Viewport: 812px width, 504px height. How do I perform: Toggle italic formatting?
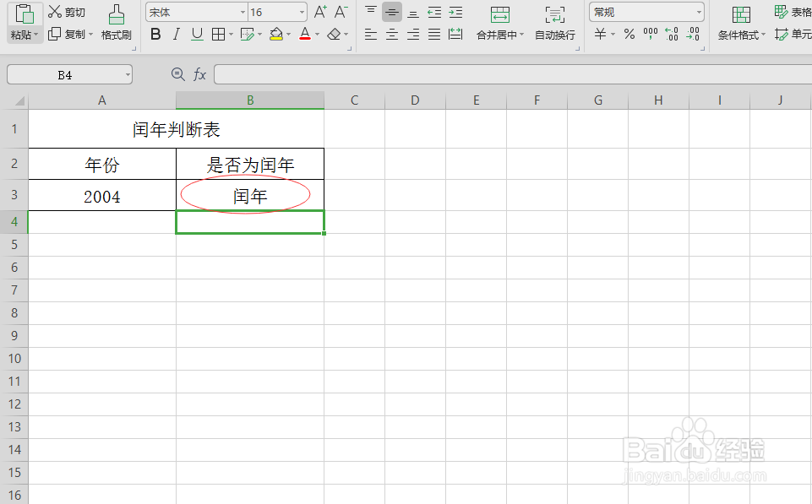(177, 34)
